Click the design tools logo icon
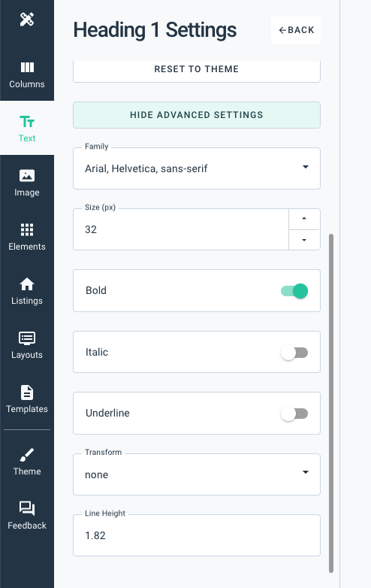Viewport: 371px width, 588px height. coord(27,19)
